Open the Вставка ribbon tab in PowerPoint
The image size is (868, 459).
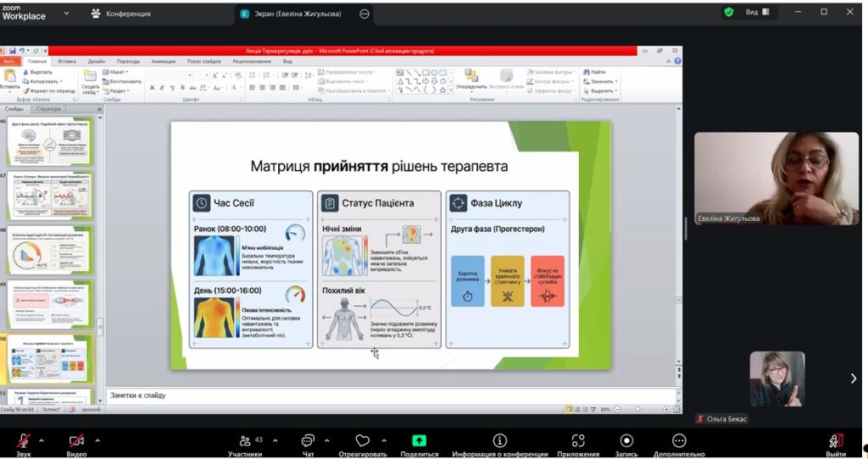tap(67, 61)
